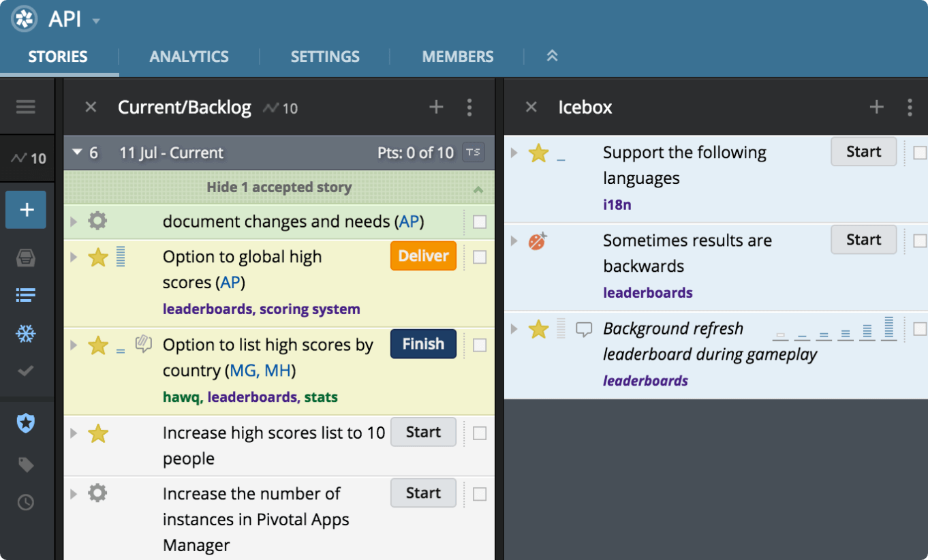Open the MEMBERS tab
This screenshot has height=560, width=928.
[458, 57]
